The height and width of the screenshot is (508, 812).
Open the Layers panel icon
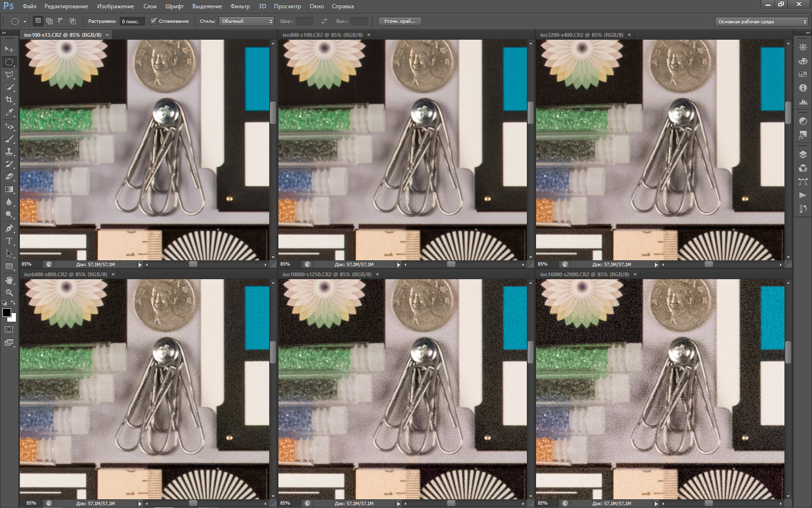[803, 154]
